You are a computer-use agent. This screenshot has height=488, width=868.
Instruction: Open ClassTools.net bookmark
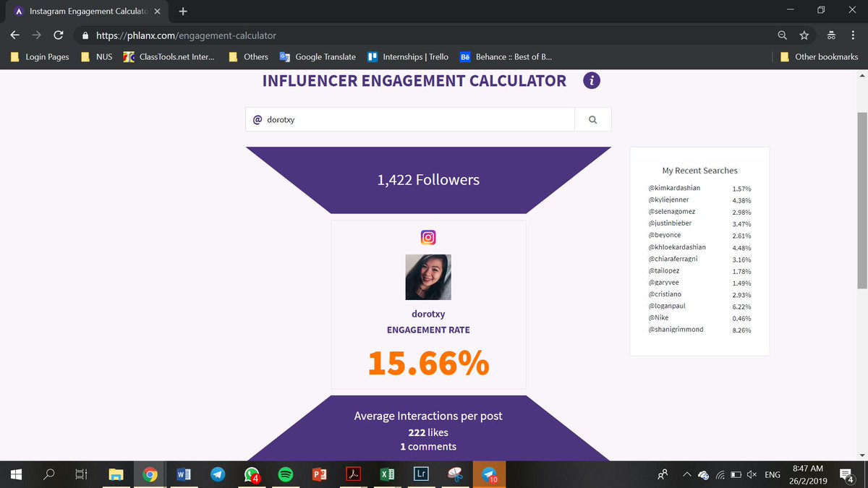click(x=169, y=56)
